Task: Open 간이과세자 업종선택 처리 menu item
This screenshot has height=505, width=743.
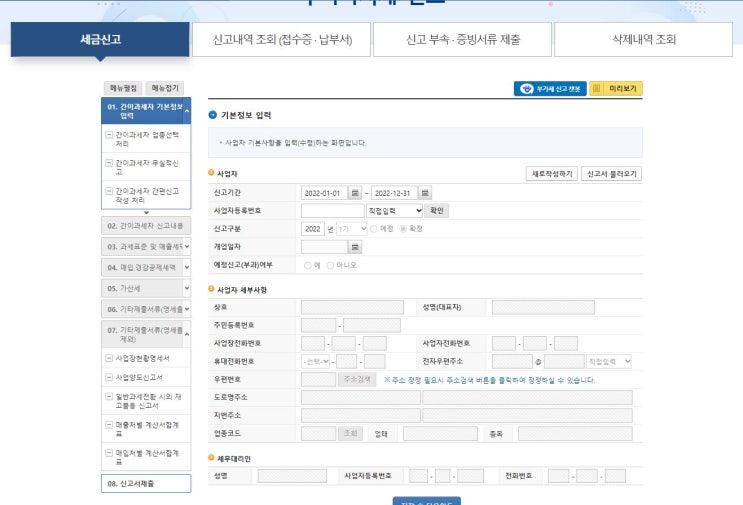Action: tap(147, 139)
